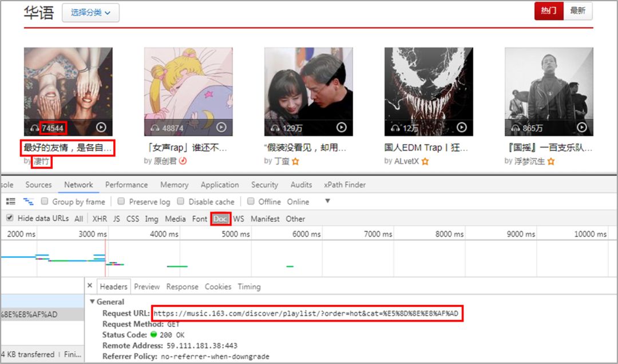Open the Sailor Moon playlist cover thumbnail
Screen dimensions: 618x364
[x=188, y=92]
